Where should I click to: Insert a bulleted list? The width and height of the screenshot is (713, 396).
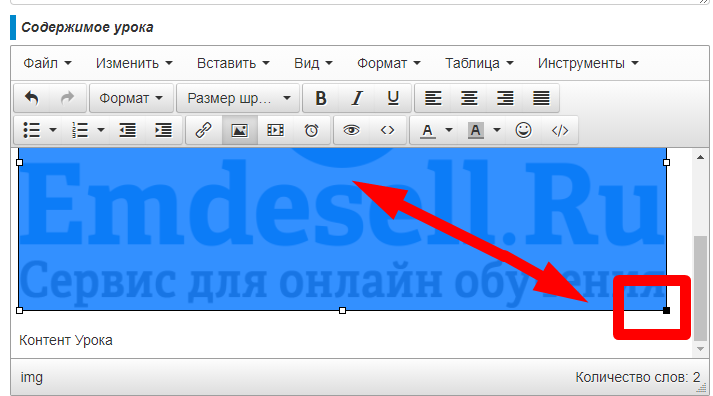click(32, 130)
